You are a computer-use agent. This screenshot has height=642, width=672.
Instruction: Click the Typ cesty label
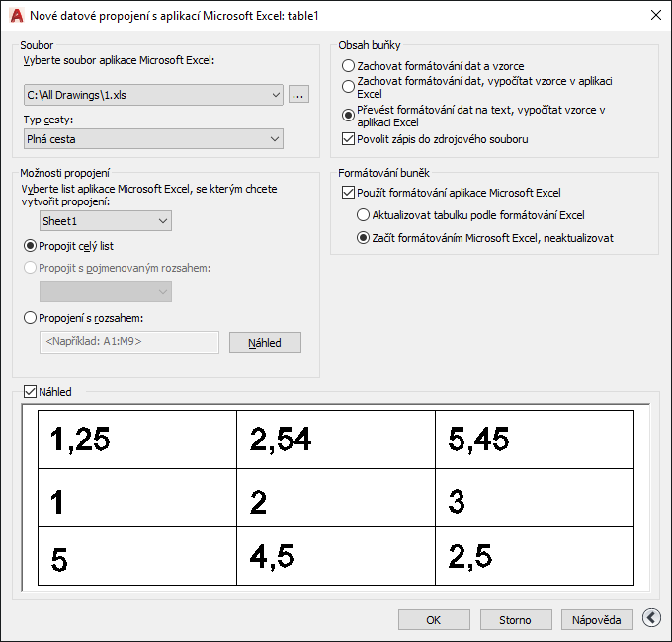[48, 120]
